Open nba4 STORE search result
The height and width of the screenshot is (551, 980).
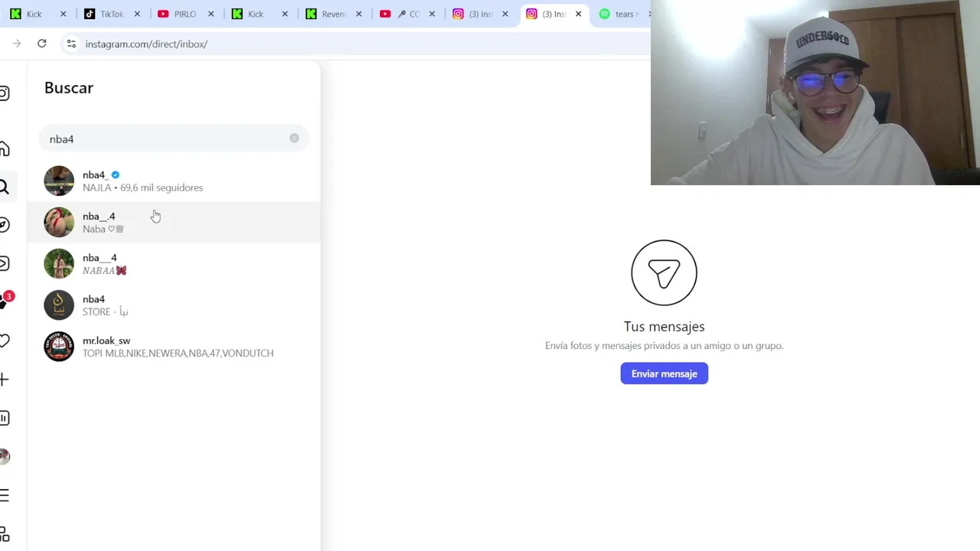(174, 305)
